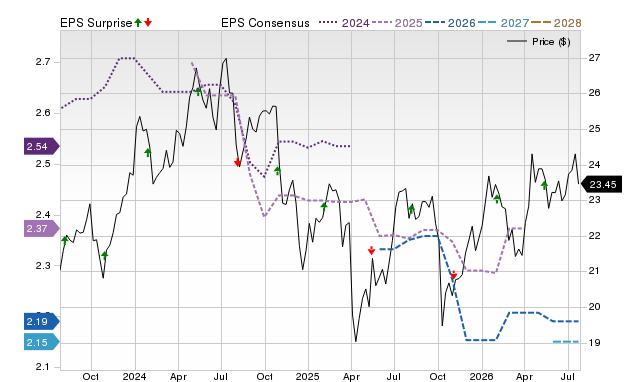The width and height of the screenshot is (640, 382).
Task: Click the Jul label at the axis end
Action: tap(567, 376)
